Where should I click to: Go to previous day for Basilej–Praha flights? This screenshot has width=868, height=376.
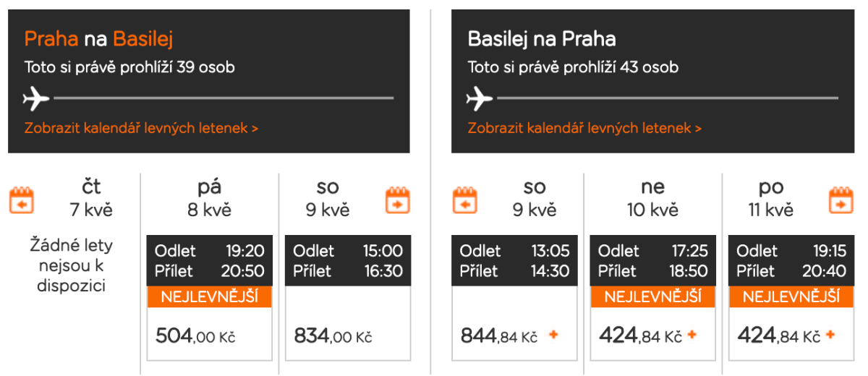[x=465, y=200]
